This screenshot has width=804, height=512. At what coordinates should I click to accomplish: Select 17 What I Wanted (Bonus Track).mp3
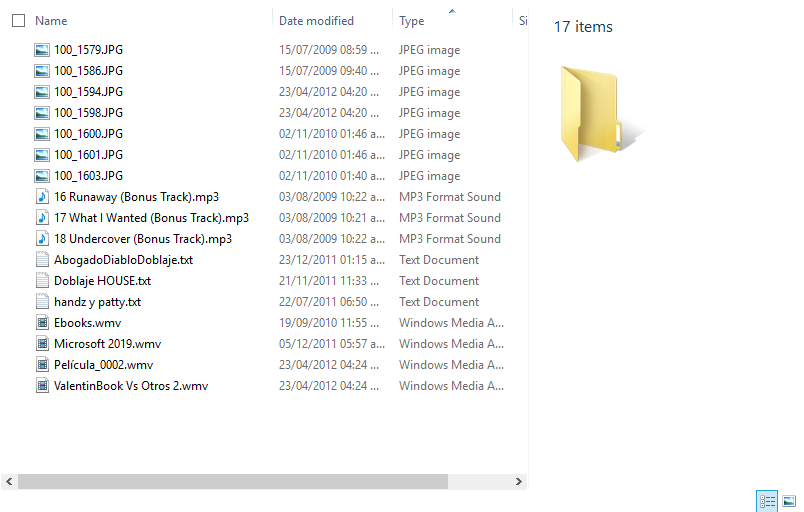pos(151,218)
